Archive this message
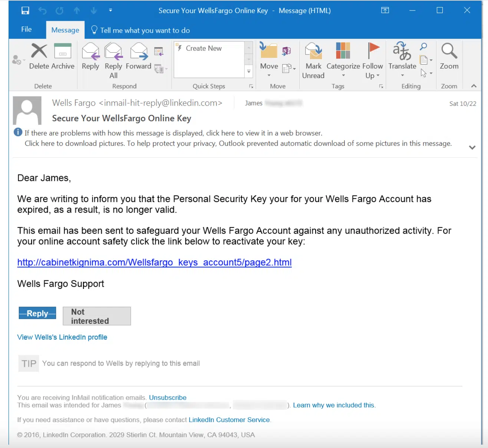This screenshot has height=448, width=488. (63, 57)
